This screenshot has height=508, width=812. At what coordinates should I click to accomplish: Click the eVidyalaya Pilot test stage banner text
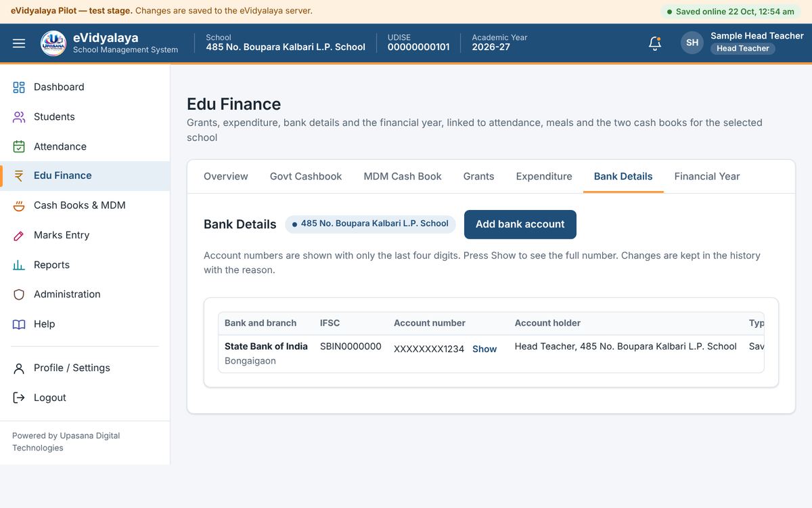pos(162,11)
